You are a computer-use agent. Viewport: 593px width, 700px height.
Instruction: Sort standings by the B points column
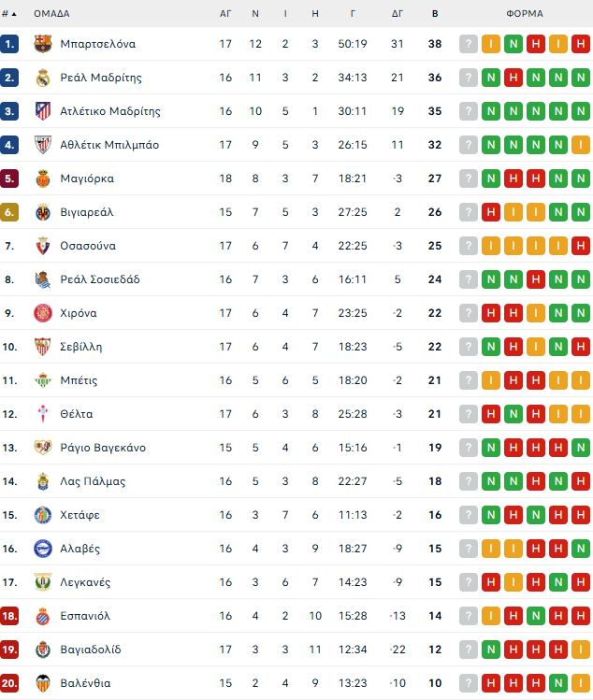[435, 14]
